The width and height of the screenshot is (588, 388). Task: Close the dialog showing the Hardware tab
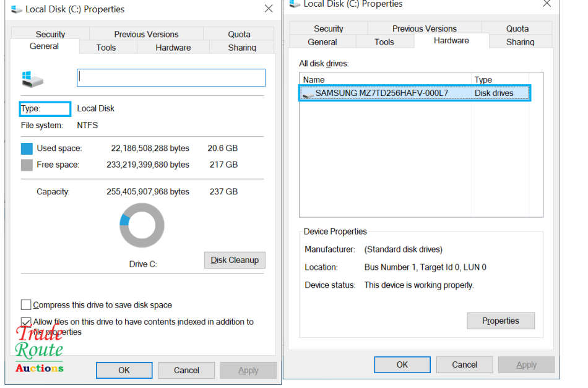pyautogui.click(x=546, y=4)
